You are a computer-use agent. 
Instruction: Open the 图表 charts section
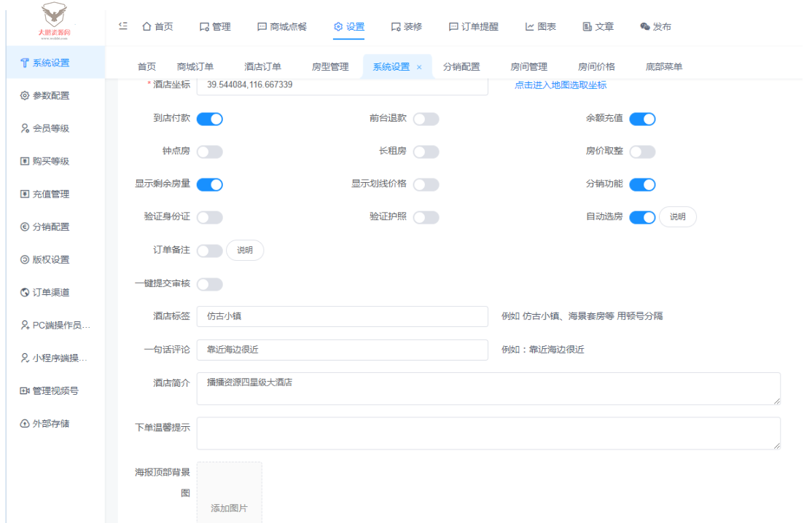[542, 26]
